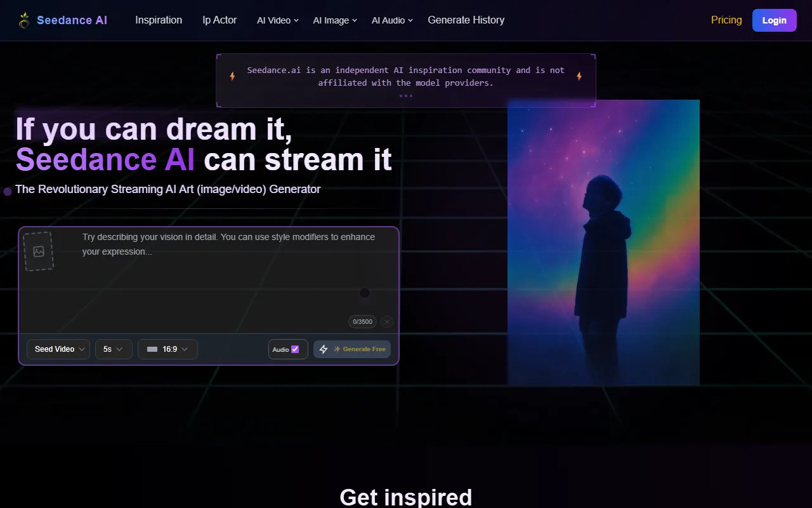The height and width of the screenshot is (508, 812).
Task: Open the 5s duration dropdown
Action: pos(114,349)
